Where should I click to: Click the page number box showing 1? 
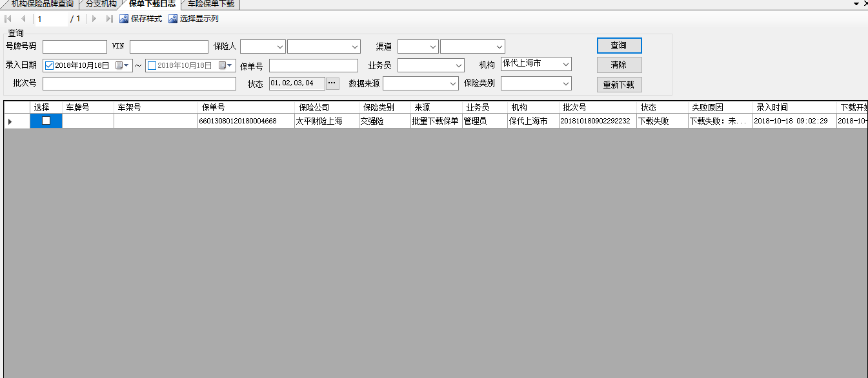(x=50, y=19)
